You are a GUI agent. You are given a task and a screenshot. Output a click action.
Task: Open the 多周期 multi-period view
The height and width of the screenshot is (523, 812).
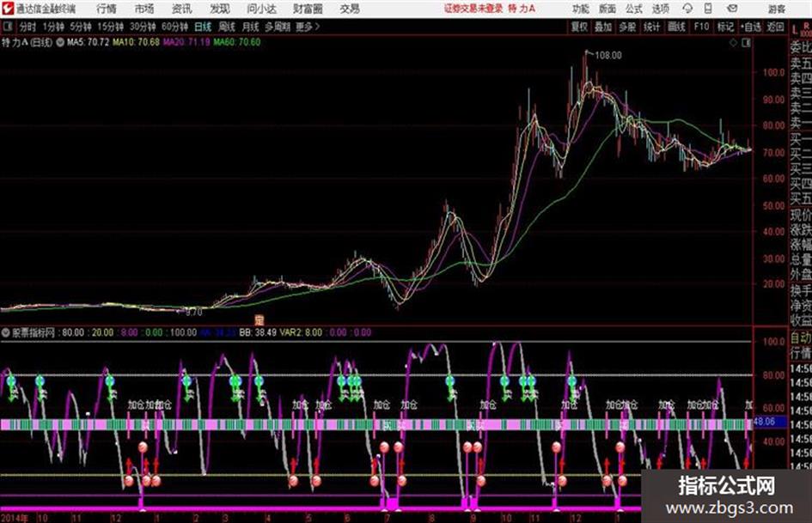(x=278, y=27)
